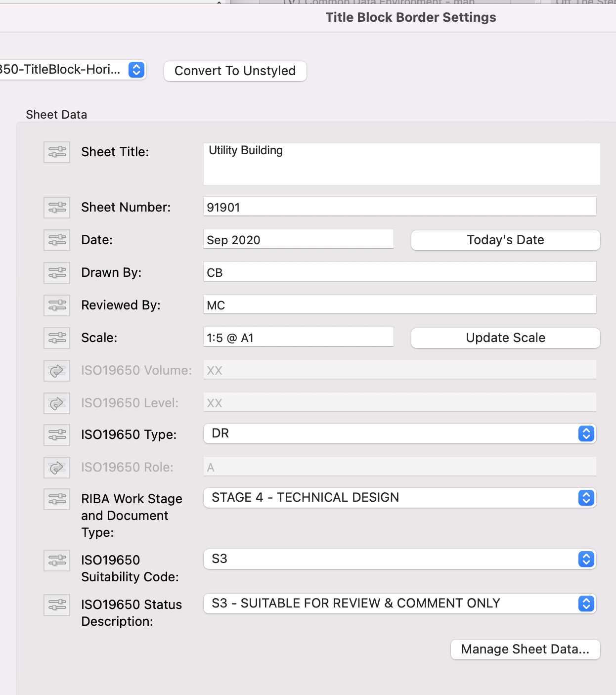
Task: Open Manage Sheet Data dialog
Action: point(525,650)
